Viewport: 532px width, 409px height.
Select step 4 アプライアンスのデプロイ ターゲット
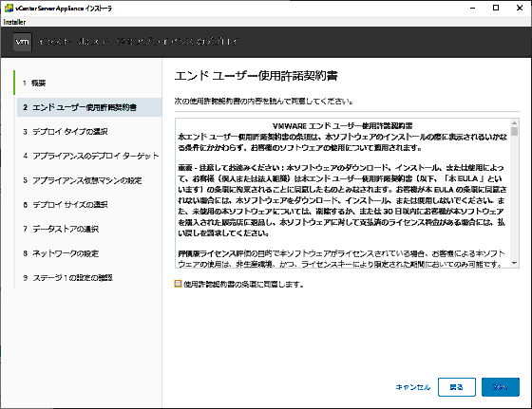coord(90,156)
